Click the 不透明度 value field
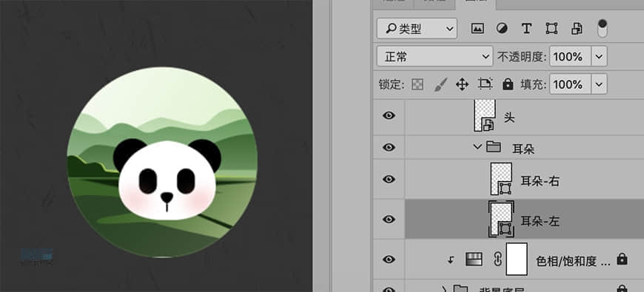Viewport: 644px width, 292px height. pos(570,56)
